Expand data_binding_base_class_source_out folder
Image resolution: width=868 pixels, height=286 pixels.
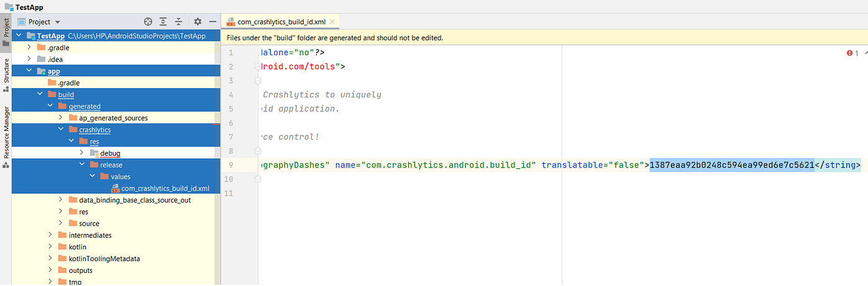pos(61,200)
